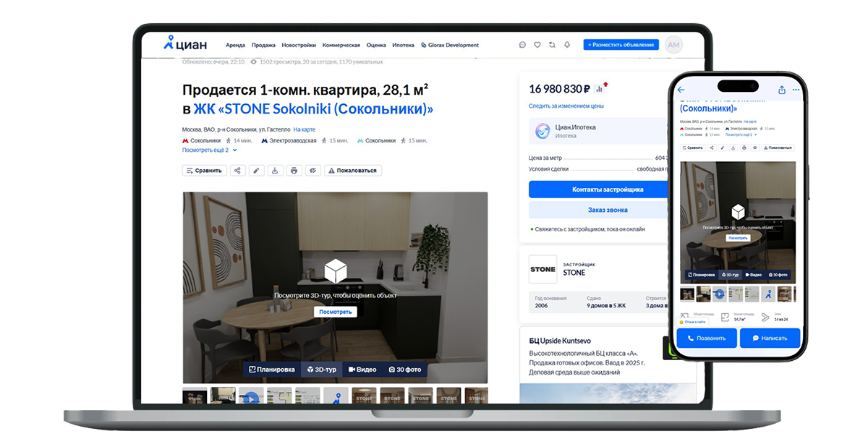Open the На карте link on laptop page

coord(305,129)
